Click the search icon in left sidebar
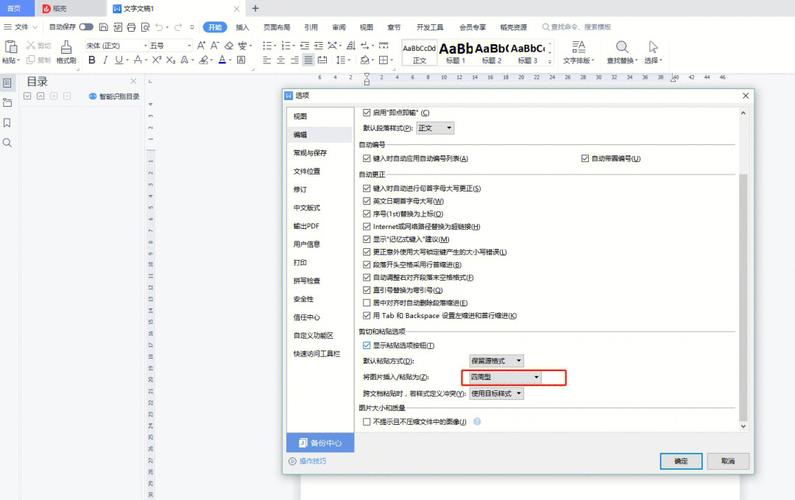This screenshot has width=795, height=500. click(x=7, y=143)
